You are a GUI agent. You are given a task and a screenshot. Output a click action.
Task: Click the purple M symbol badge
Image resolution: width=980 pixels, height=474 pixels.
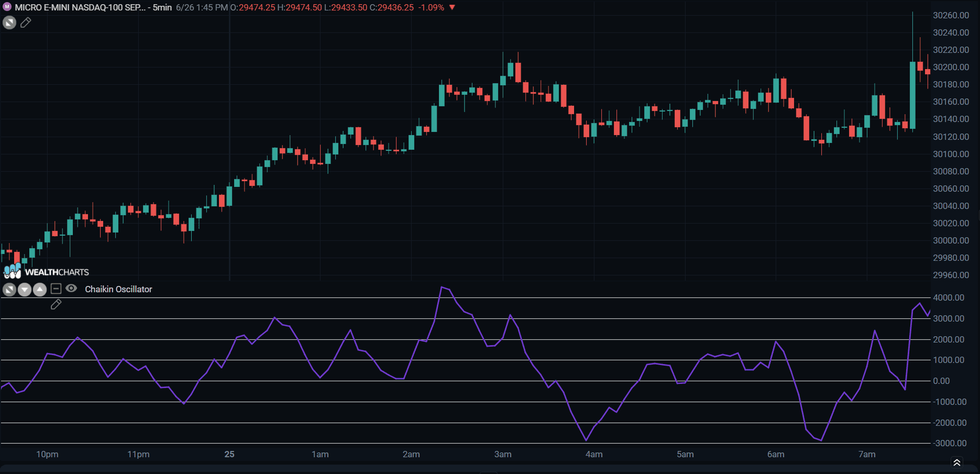pos(7,7)
